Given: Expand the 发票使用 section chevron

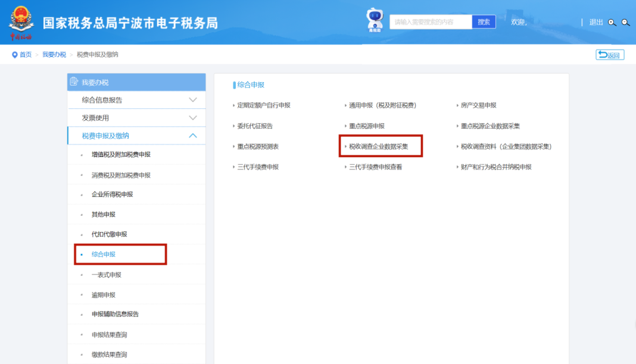Looking at the screenshot, I should pos(192,118).
